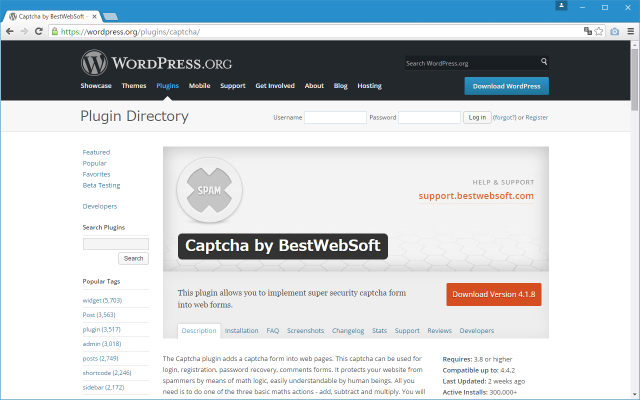Switch to the Developers plugin tab
This screenshot has width=640, height=400.
pyautogui.click(x=477, y=331)
